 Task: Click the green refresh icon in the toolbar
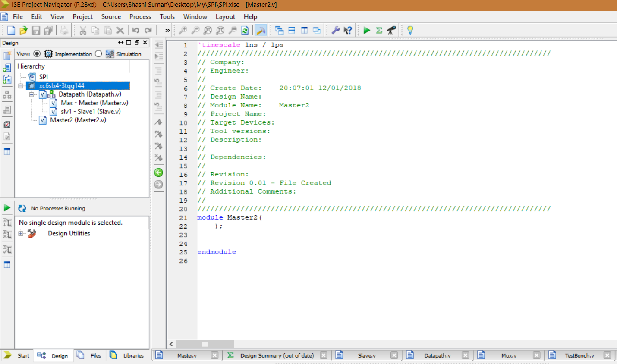[x=244, y=30]
